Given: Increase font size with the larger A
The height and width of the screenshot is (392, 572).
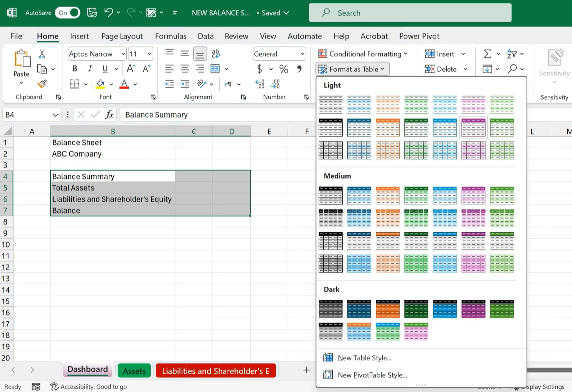Looking at the screenshot, I should [131, 69].
